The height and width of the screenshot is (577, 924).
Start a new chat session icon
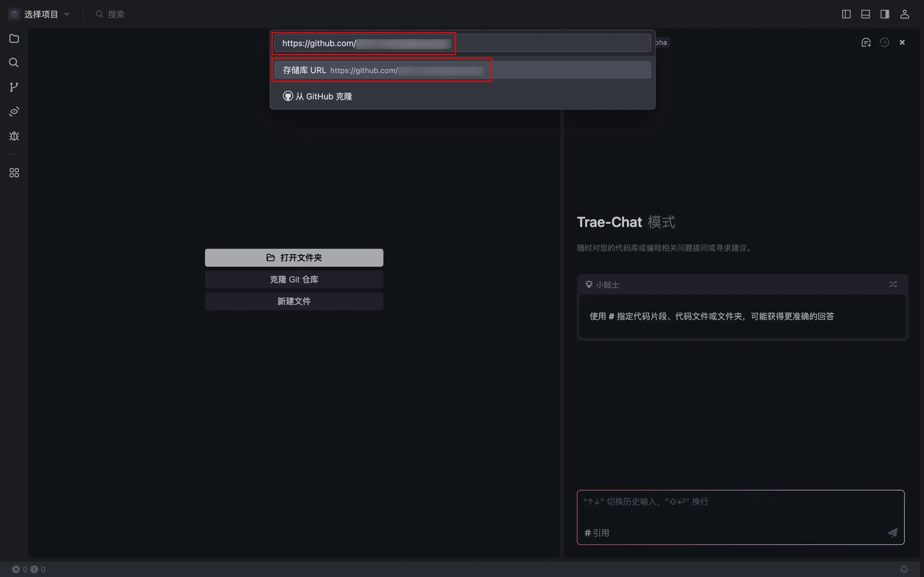[866, 42]
